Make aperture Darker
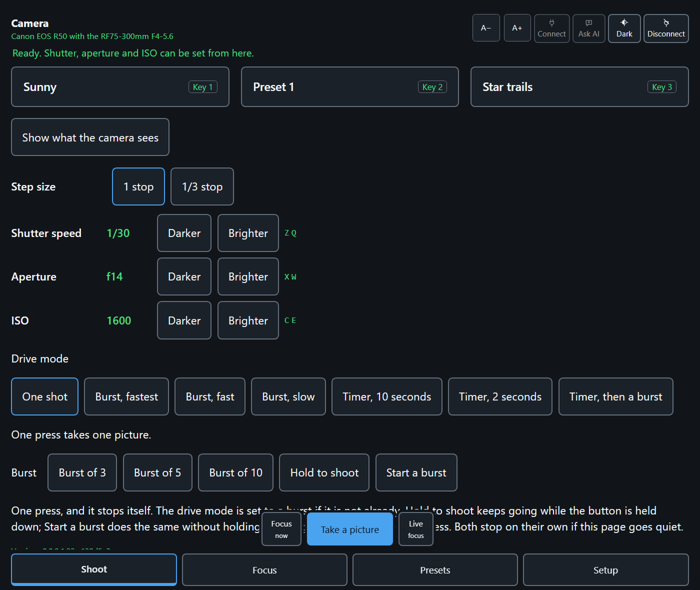 [x=184, y=276]
